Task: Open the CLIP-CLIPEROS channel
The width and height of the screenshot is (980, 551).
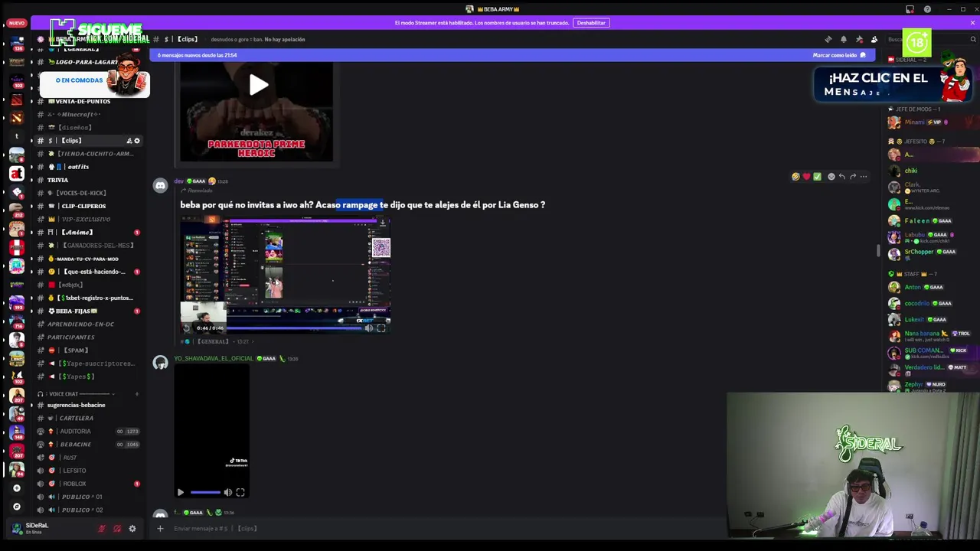Action: coord(90,206)
